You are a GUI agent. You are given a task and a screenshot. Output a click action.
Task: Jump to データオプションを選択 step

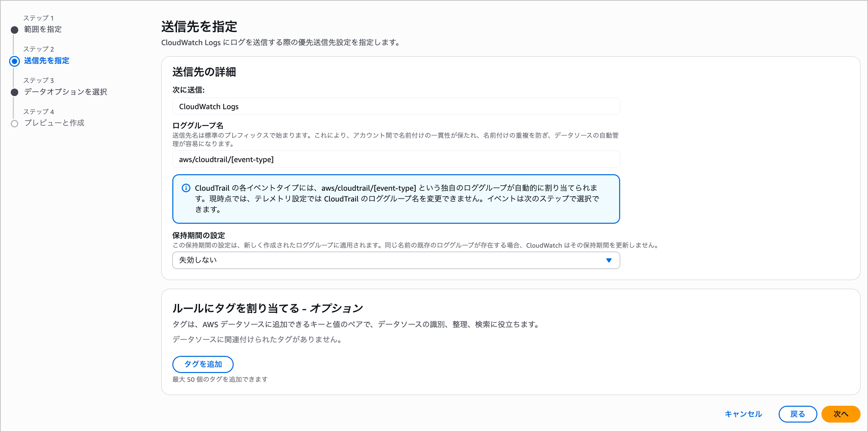(x=65, y=92)
